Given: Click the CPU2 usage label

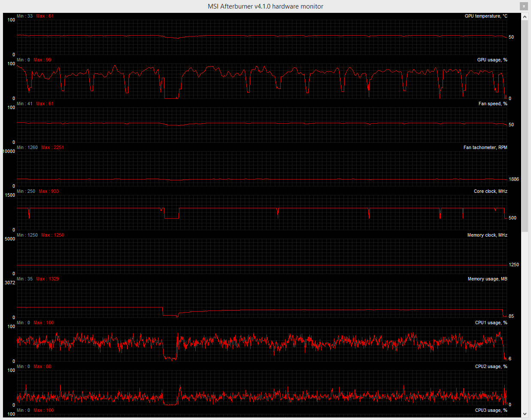Looking at the screenshot, I should 491,366.
